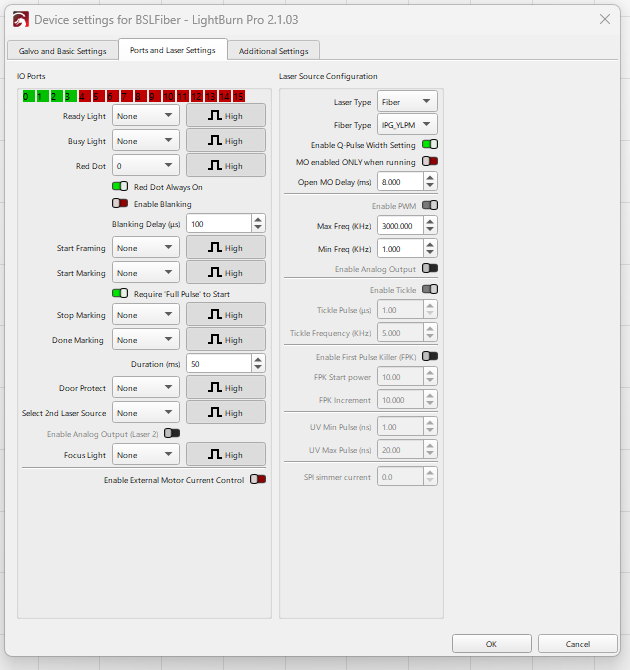Toggle Enable PWM switch
The width and height of the screenshot is (630, 670).
click(430, 206)
